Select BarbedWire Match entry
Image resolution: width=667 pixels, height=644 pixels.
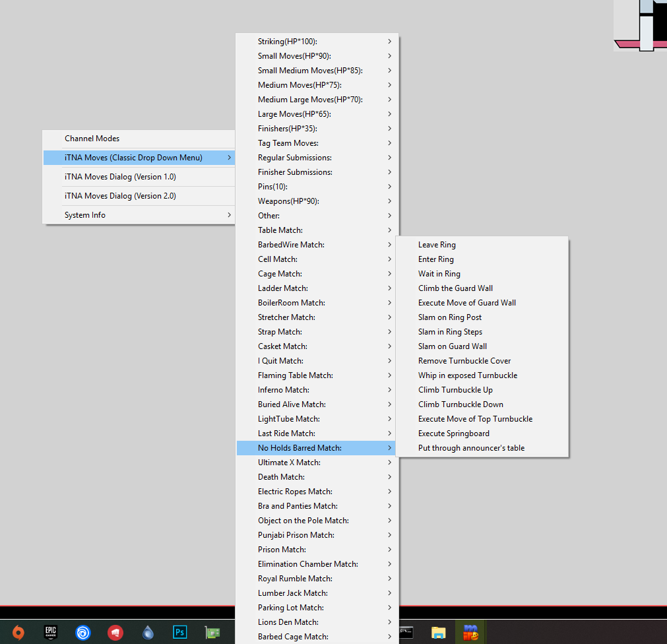[317, 245]
